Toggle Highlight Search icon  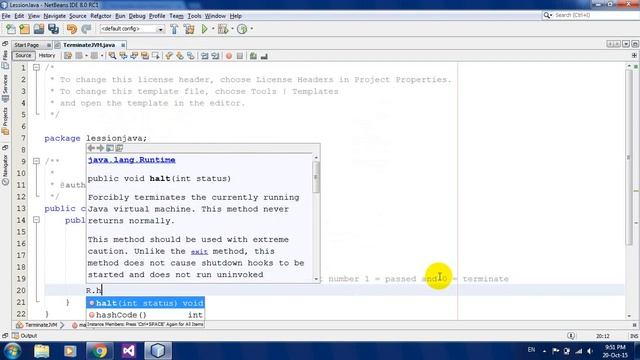(145, 56)
